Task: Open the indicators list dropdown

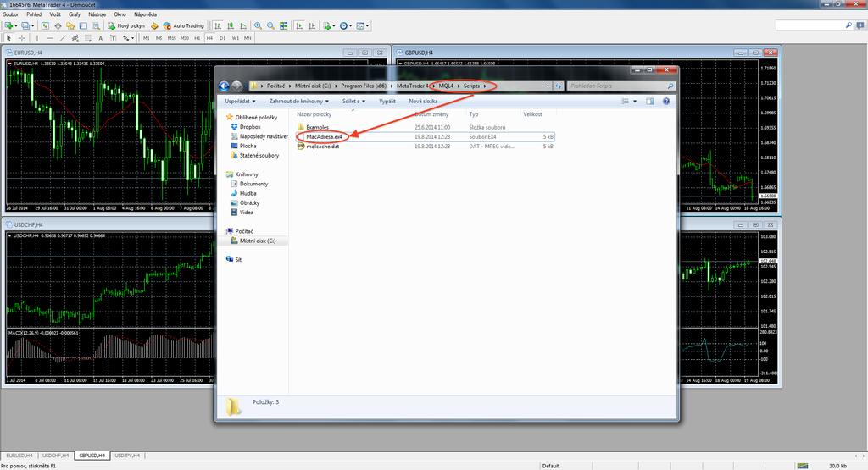Action: click(x=329, y=25)
